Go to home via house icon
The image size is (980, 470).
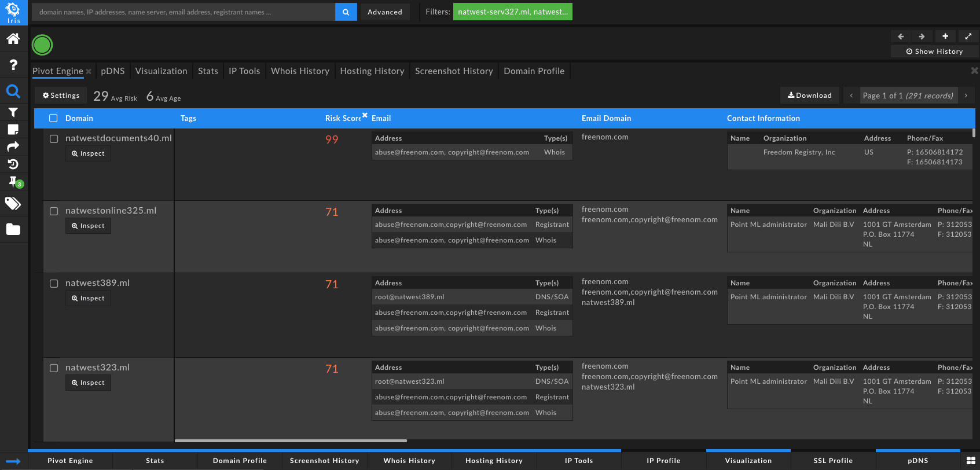(x=13, y=39)
